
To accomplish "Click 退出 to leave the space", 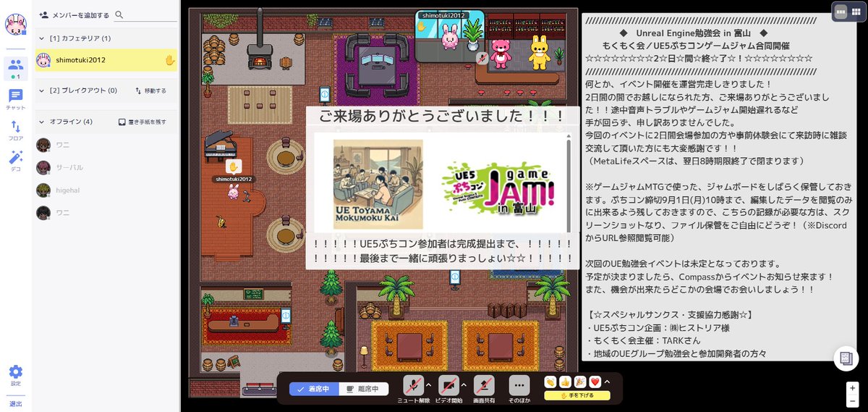I will pyautogui.click(x=15, y=403).
